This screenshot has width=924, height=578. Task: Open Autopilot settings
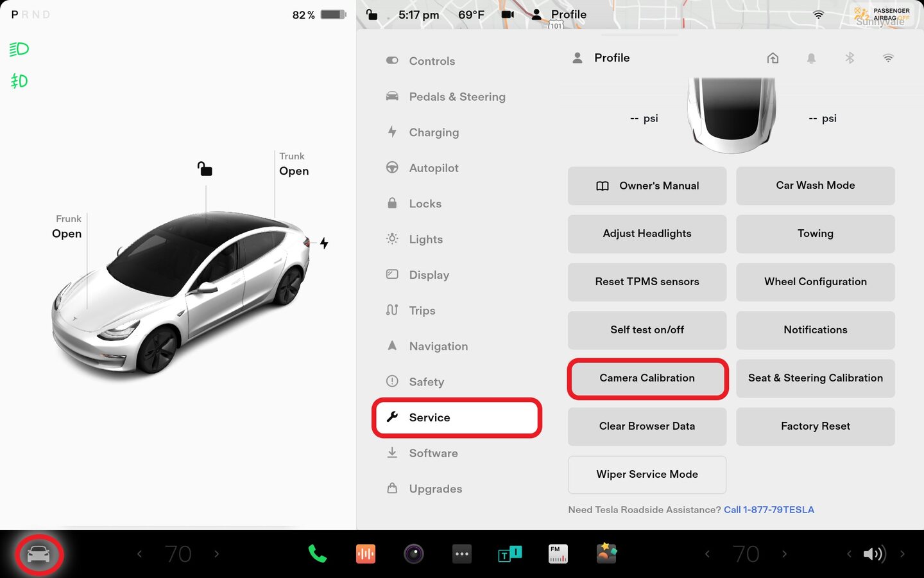pos(457,168)
